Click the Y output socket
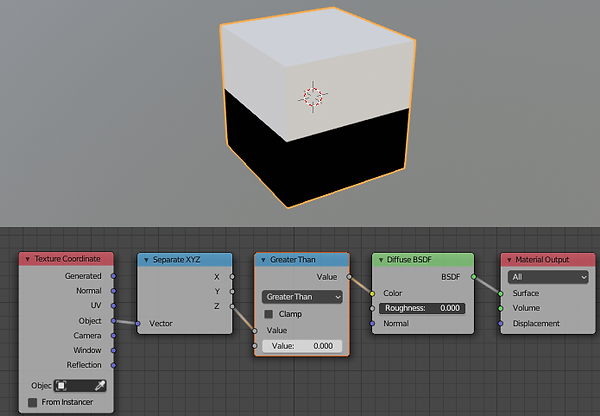 click(232, 292)
